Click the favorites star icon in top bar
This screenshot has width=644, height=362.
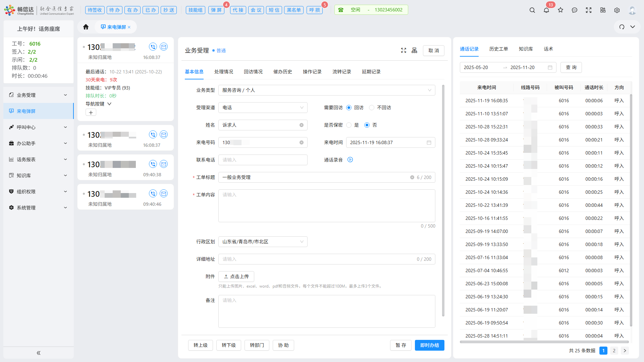[560, 10]
